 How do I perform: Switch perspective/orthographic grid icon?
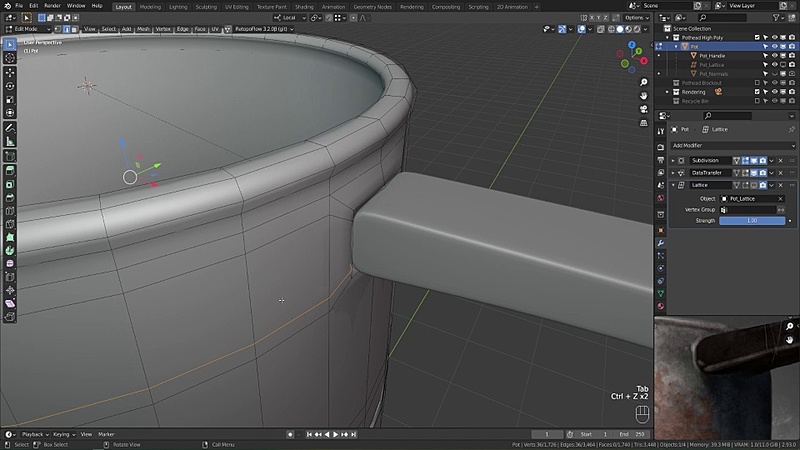click(x=643, y=122)
